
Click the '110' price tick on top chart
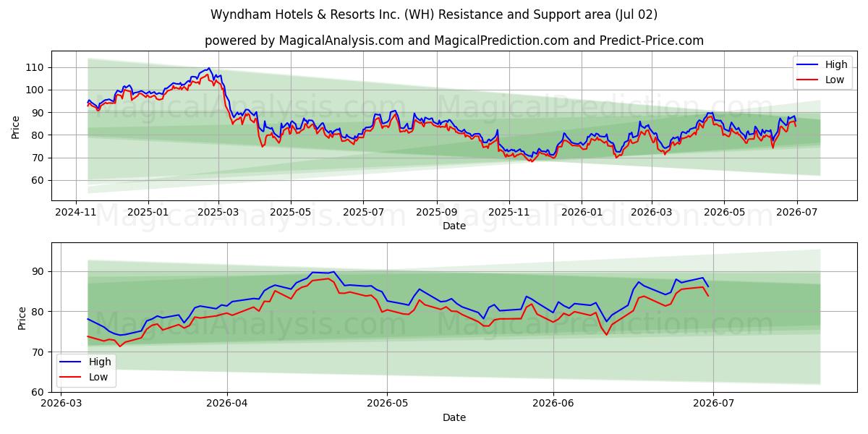35,67
